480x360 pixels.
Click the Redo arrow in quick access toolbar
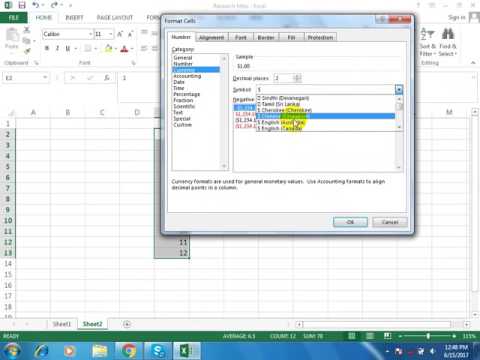54,5
